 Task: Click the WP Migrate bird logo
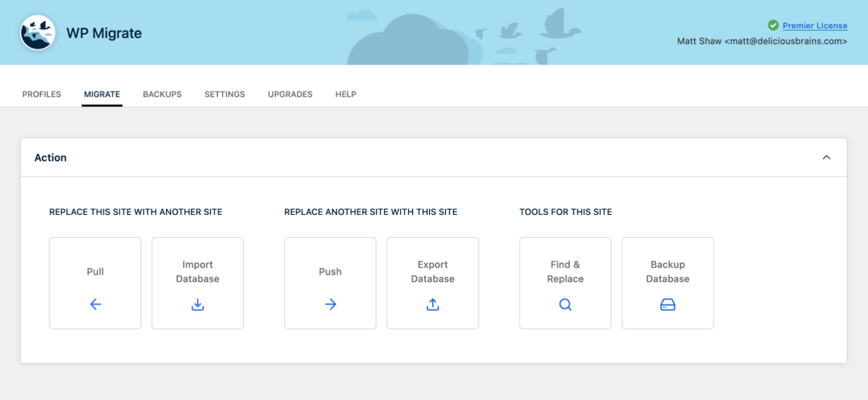coord(38,33)
